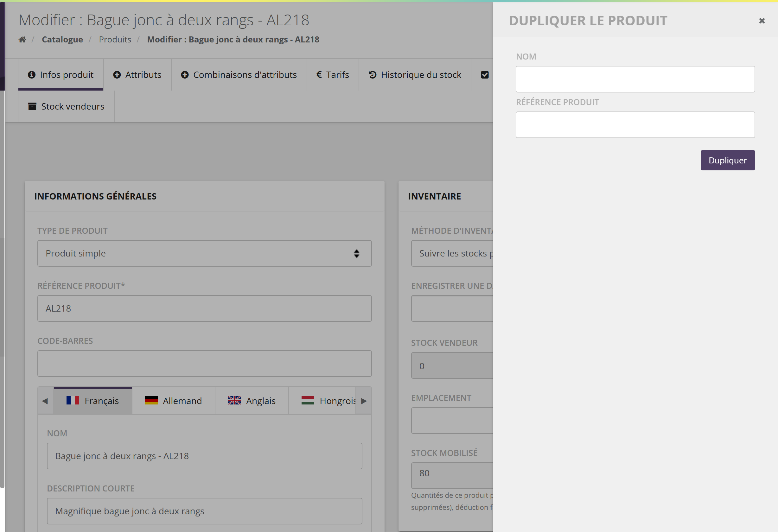
Task: Open the Stock vendeurs tab
Action: point(66,106)
